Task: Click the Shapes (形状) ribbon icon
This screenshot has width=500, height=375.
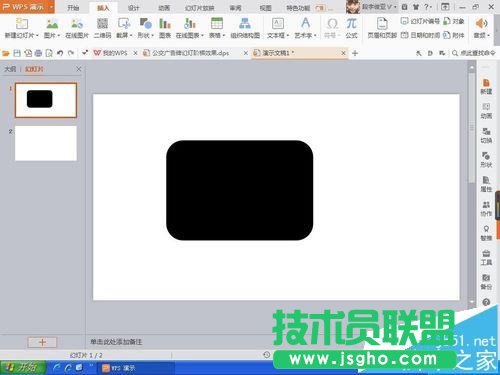Action: click(145, 24)
